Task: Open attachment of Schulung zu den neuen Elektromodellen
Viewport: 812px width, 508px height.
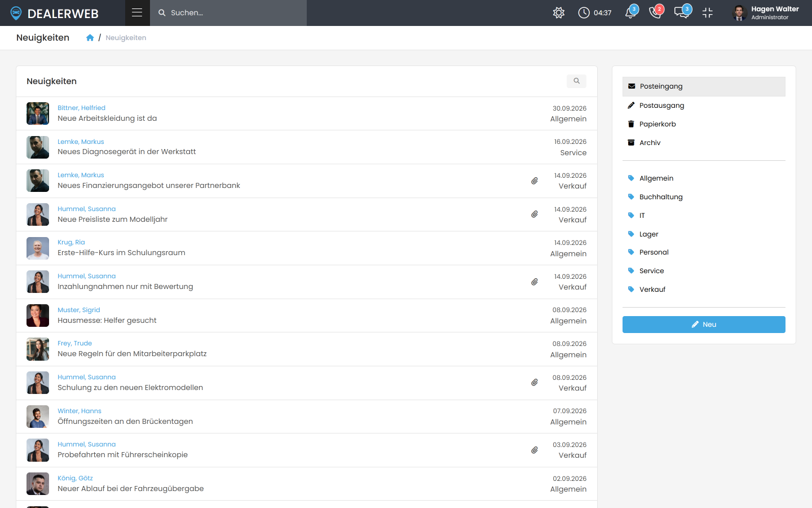Action: coord(535,383)
